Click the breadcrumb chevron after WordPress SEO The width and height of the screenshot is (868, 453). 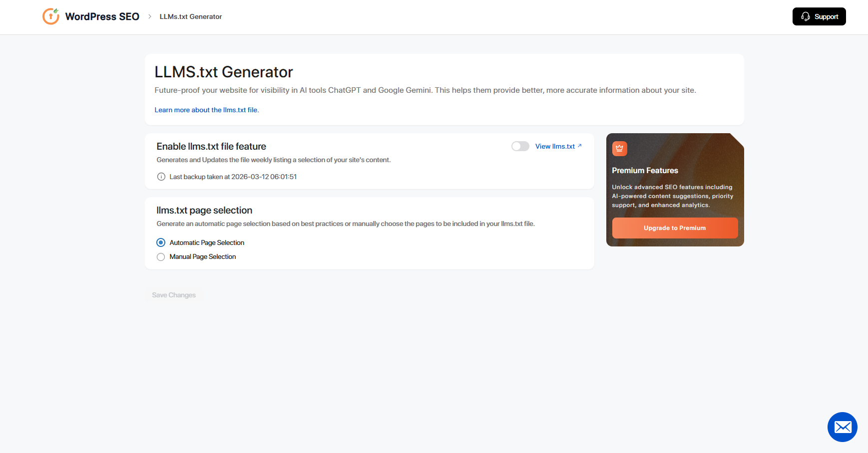(149, 16)
